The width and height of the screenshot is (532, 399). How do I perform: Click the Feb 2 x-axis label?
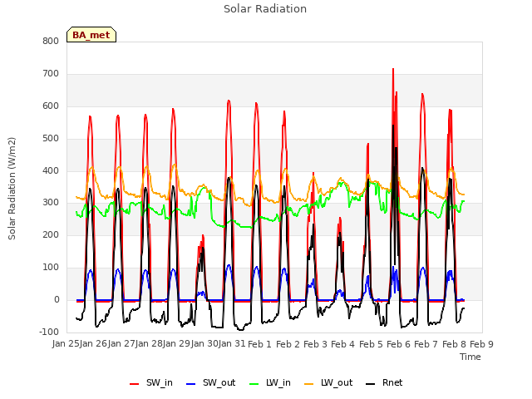point(288,344)
